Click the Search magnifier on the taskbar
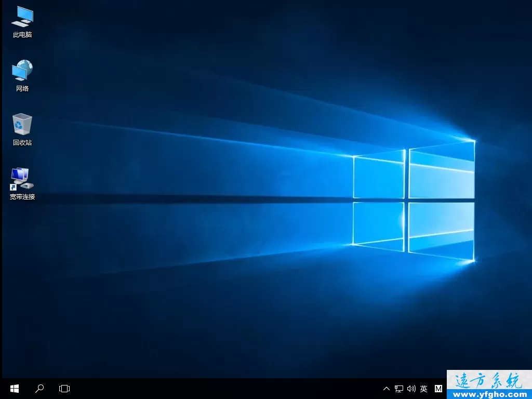 click(39, 388)
